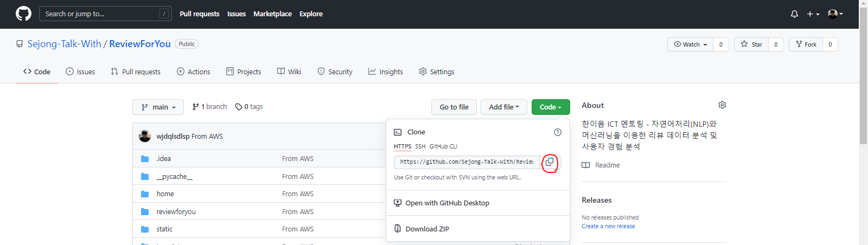The width and height of the screenshot is (868, 245).
Task: Click Create a new release link
Action: point(608,226)
